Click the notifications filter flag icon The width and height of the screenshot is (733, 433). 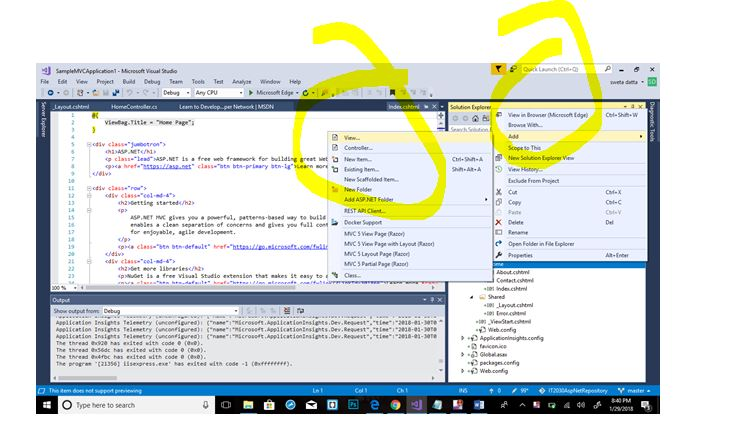pos(498,69)
